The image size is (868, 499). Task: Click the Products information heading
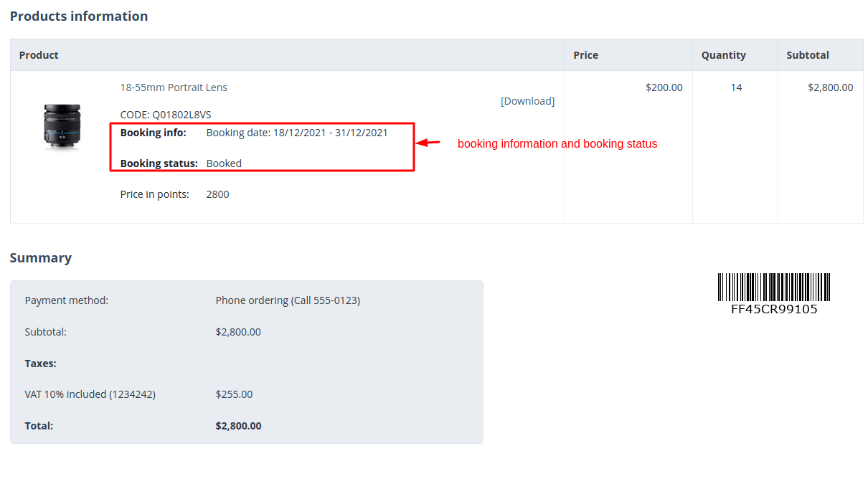(79, 16)
